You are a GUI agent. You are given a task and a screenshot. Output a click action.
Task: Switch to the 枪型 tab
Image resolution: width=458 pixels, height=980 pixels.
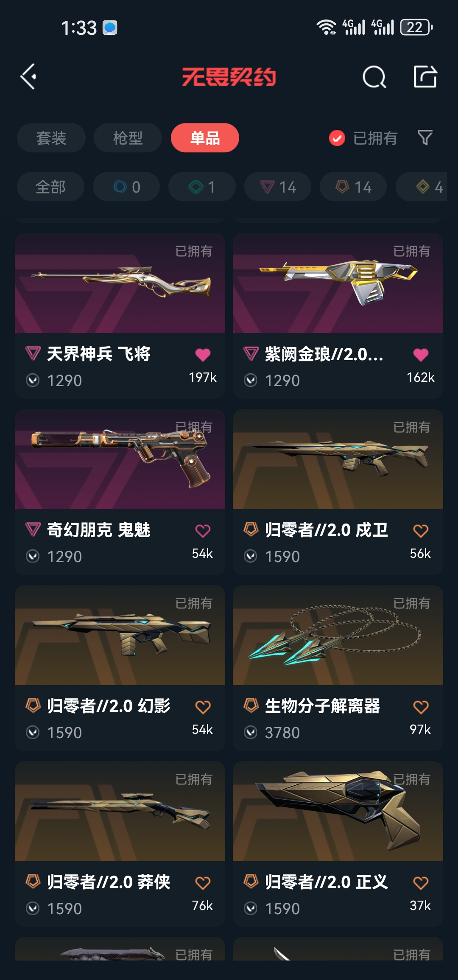[x=128, y=138]
